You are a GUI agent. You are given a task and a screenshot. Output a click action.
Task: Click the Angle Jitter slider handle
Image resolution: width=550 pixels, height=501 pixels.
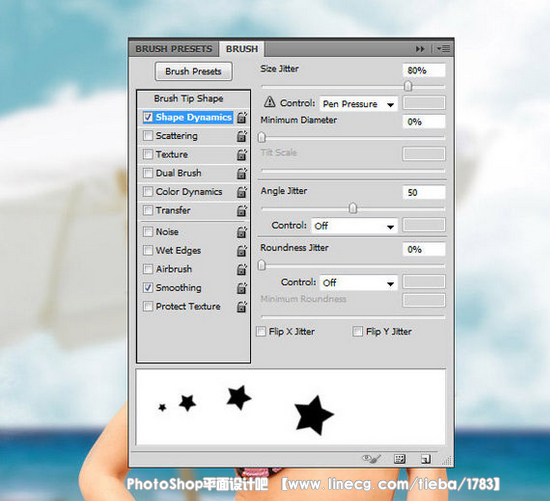353,208
